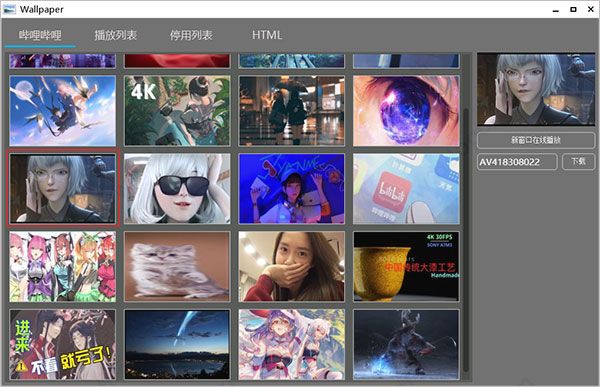Select the fluffy cat wallpaper thumbnail
This screenshot has width=600, height=387.
point(177,266)
